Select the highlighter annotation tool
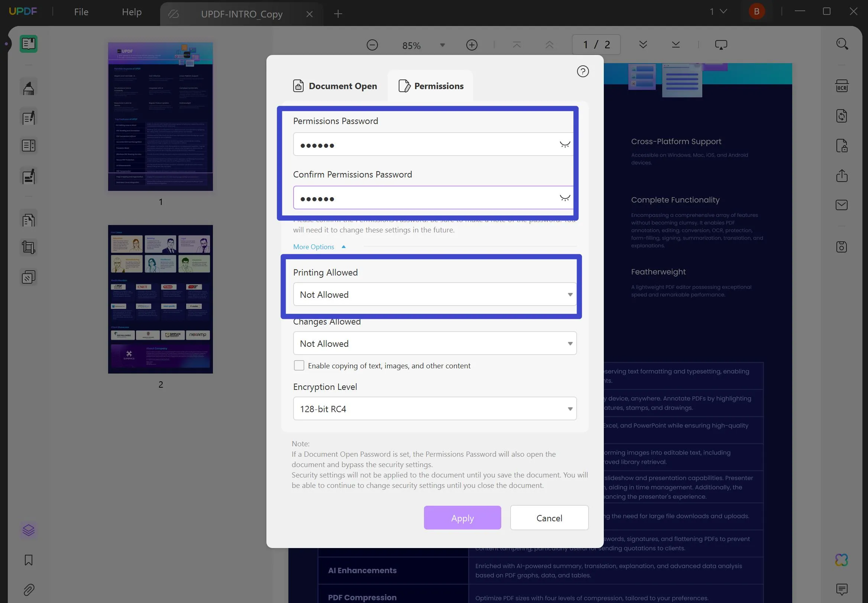This screenshot has height=603, width=868. coord(28,87)
